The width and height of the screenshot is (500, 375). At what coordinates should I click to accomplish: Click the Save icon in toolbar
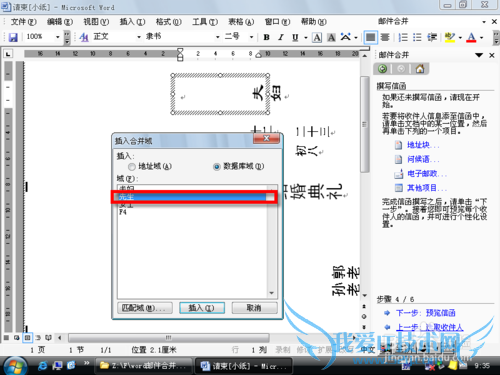[13, 37]
